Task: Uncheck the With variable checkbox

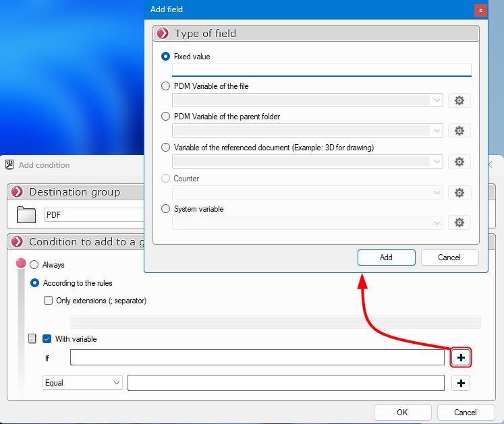Action: coord(47,339)
